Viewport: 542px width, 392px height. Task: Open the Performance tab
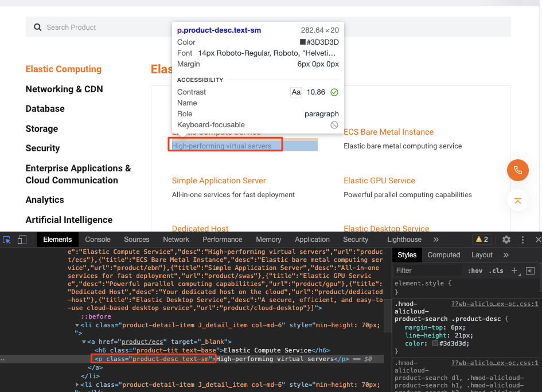click(223, 240)
